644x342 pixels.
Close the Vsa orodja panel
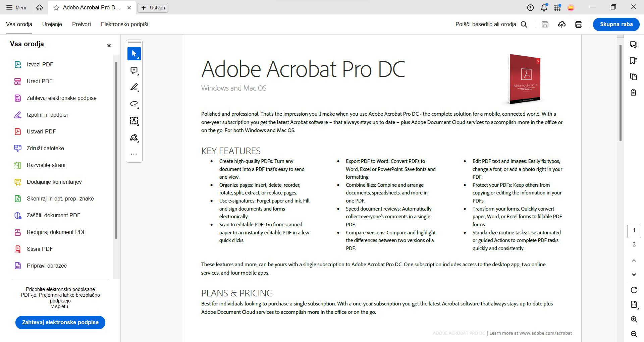(x=109, y=46)
